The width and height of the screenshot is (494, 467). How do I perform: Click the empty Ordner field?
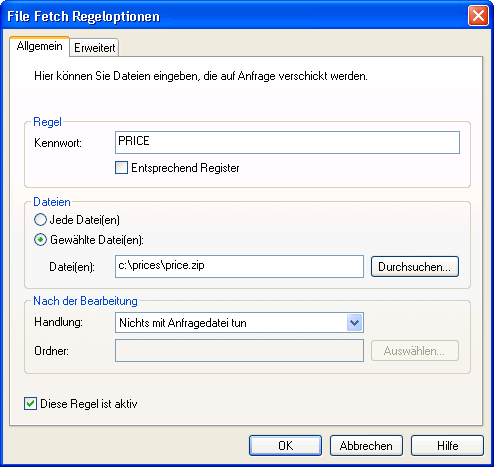tap(239, 351)
